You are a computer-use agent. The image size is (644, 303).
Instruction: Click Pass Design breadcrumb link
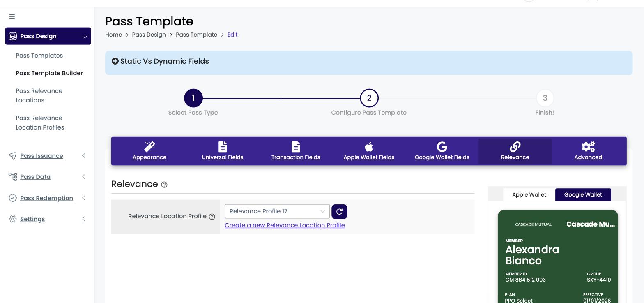[x=149, y=35]
